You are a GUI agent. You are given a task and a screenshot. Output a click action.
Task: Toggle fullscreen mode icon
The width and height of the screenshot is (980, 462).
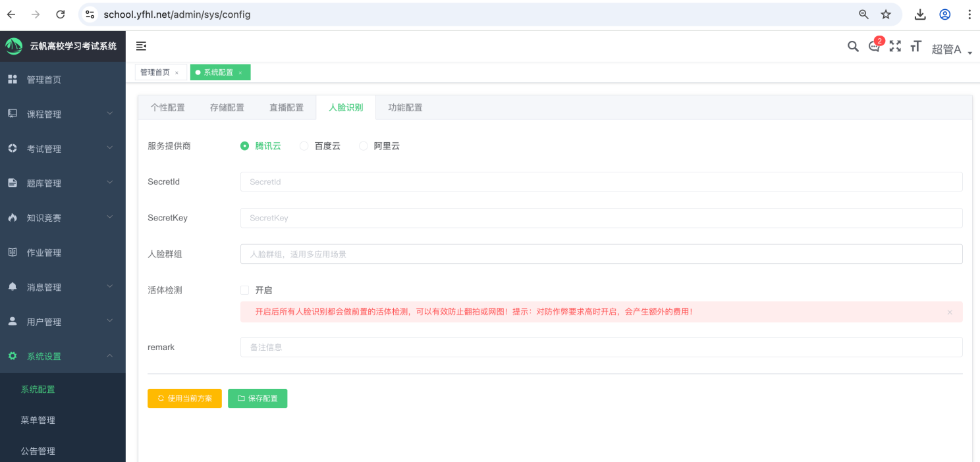895,47
